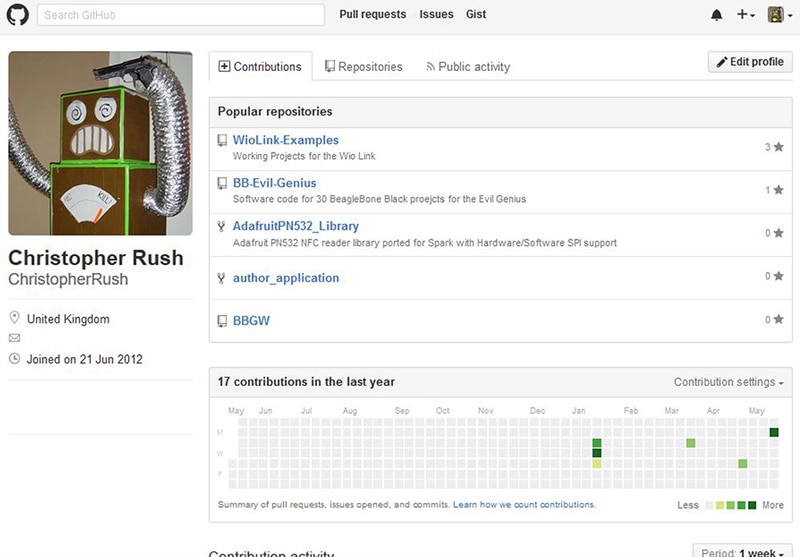Open the notifications bell icon
800x557 pixels.
tap(716, 15)
